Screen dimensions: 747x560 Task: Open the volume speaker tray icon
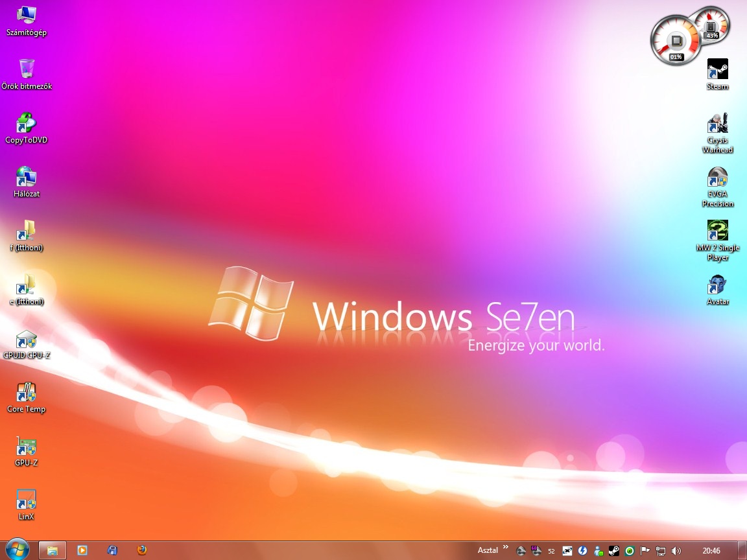pos(676,551)
